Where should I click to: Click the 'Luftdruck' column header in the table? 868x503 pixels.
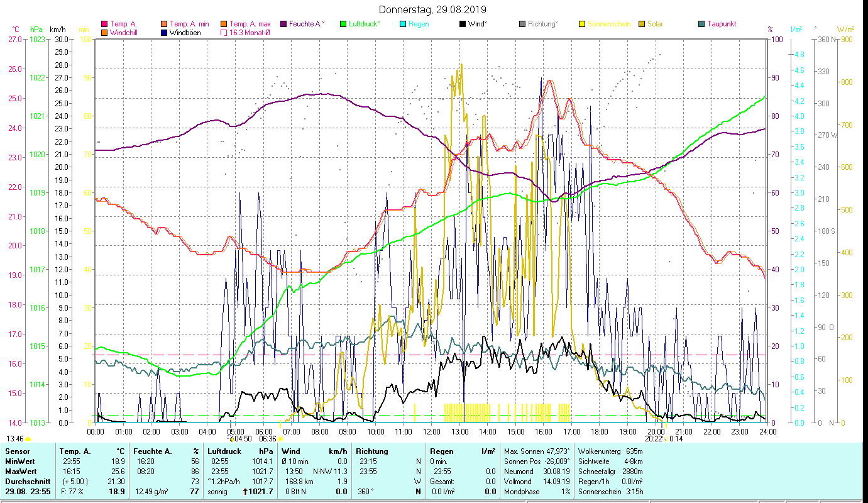(224, 451)
